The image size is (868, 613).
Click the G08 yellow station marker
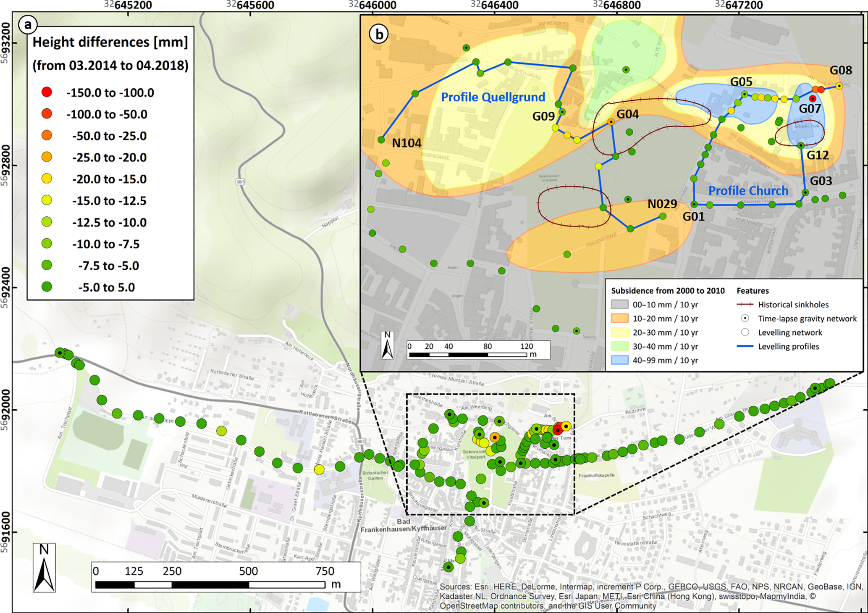tap(839, 86)
